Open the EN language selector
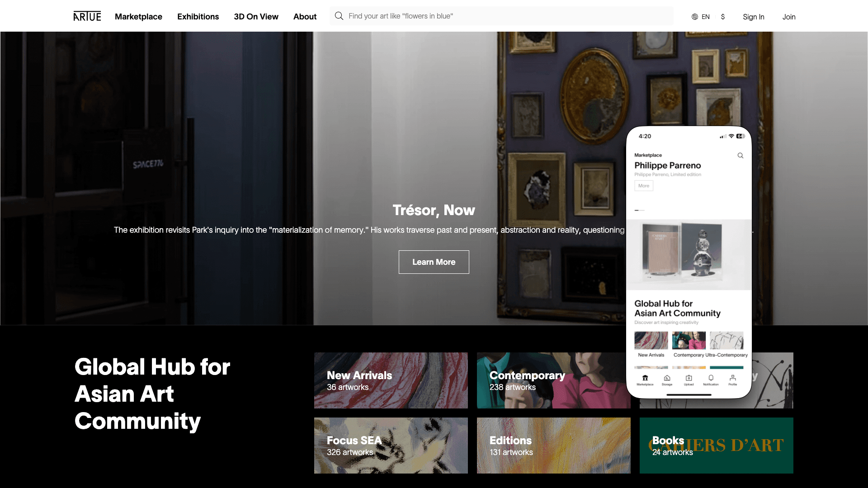The width and height of the screenshot is (868, 488). click(705, 17)
